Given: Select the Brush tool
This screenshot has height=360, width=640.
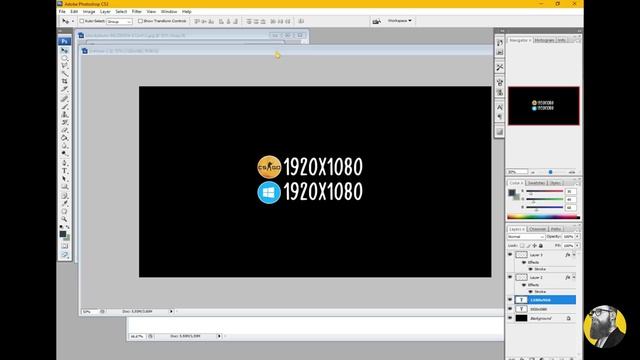Looking at the screenshot, I should pyautogui.click(x=64, y=107).
